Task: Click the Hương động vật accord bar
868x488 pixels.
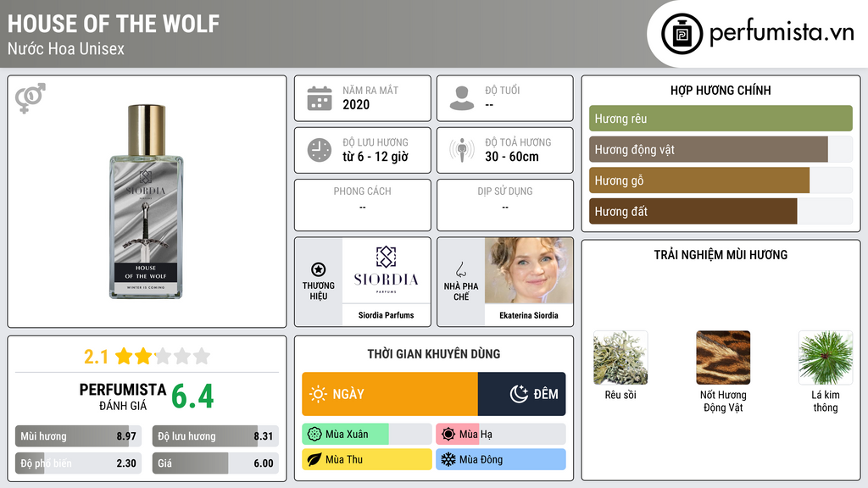Action: click(x=721, y=149)
